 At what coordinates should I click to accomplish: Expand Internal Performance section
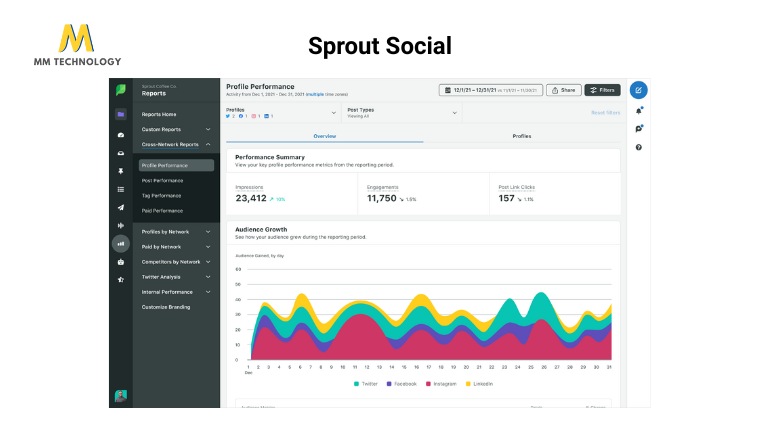coord(176,292)
